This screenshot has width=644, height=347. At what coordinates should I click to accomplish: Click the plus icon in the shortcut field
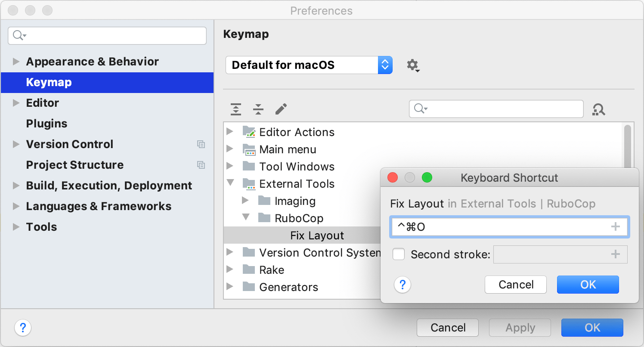[615, 227]
